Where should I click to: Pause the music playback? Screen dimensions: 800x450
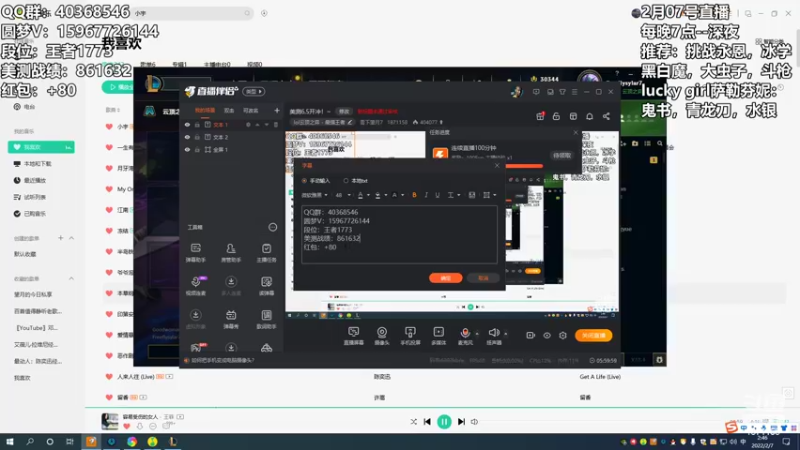444,421
